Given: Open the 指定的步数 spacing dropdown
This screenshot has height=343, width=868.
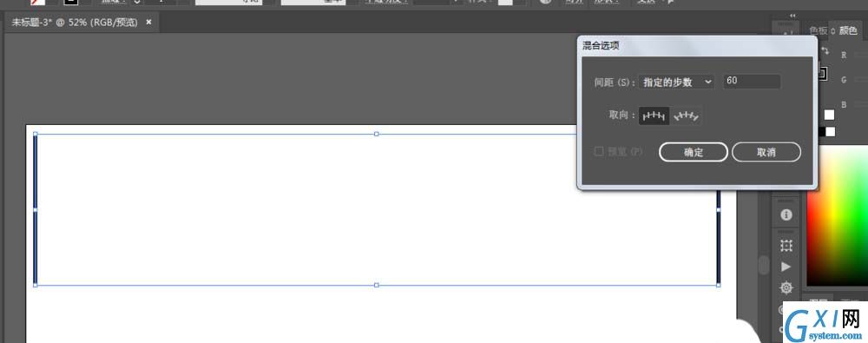Looking at the screenshot, I should coord(676,82).
